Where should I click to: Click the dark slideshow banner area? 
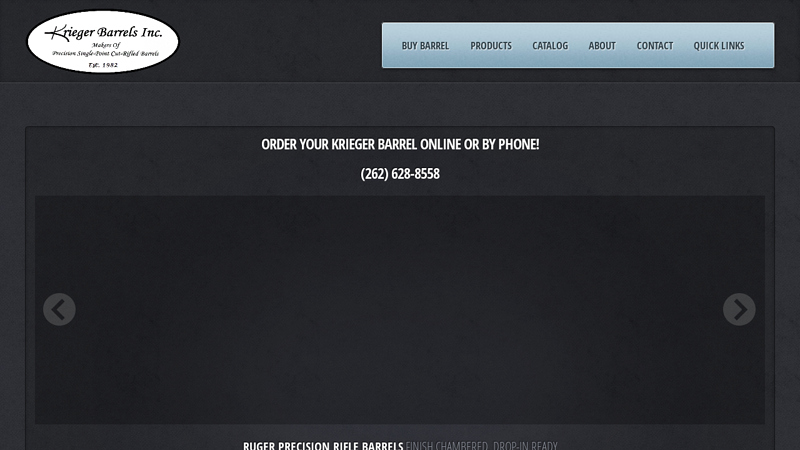click(x=399, y=310)
